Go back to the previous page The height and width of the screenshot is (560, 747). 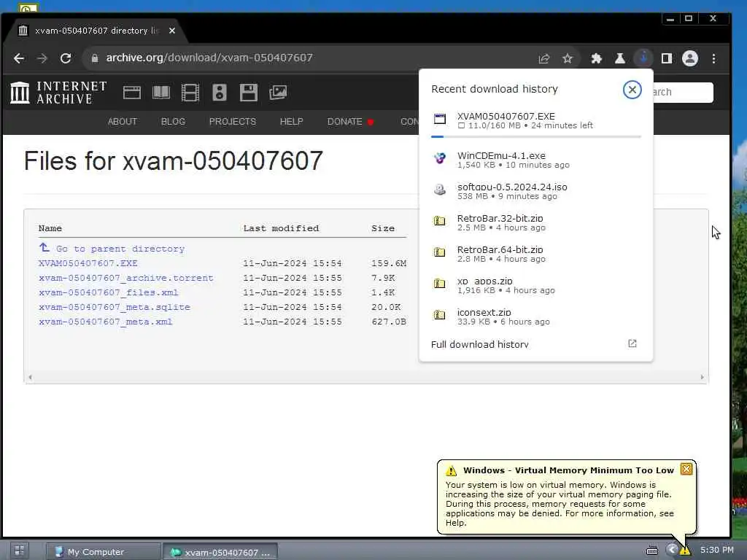click(19, 58)
